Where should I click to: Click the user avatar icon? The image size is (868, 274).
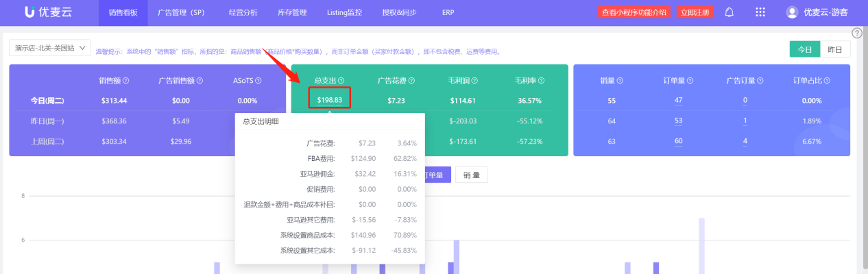[792, 12]
